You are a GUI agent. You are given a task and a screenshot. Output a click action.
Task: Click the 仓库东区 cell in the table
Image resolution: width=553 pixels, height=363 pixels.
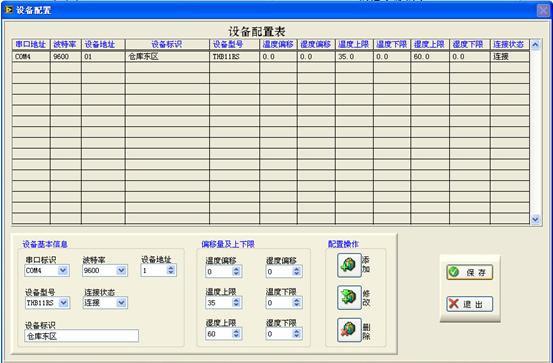(167, 56)
